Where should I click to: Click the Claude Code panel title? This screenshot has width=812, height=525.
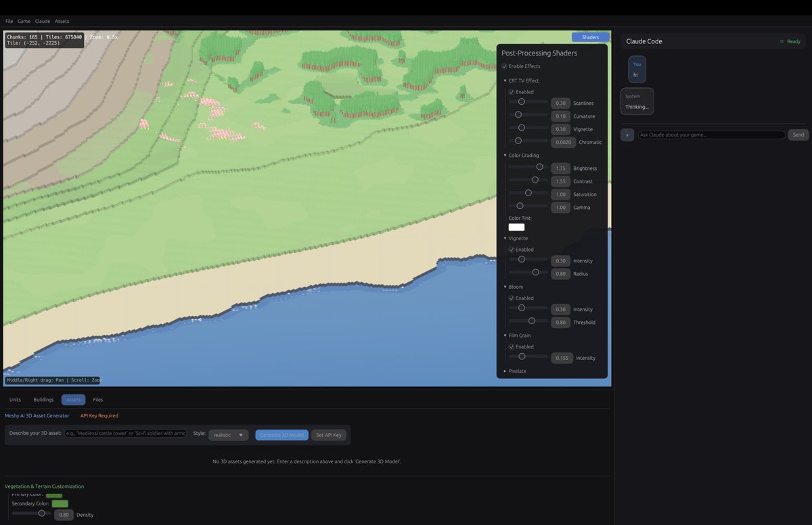(644, 41)
